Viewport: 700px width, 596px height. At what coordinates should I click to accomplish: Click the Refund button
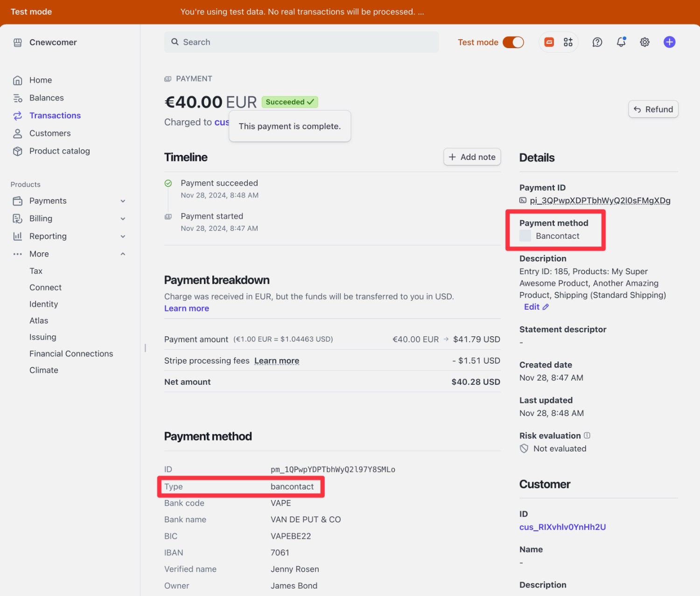653,110
